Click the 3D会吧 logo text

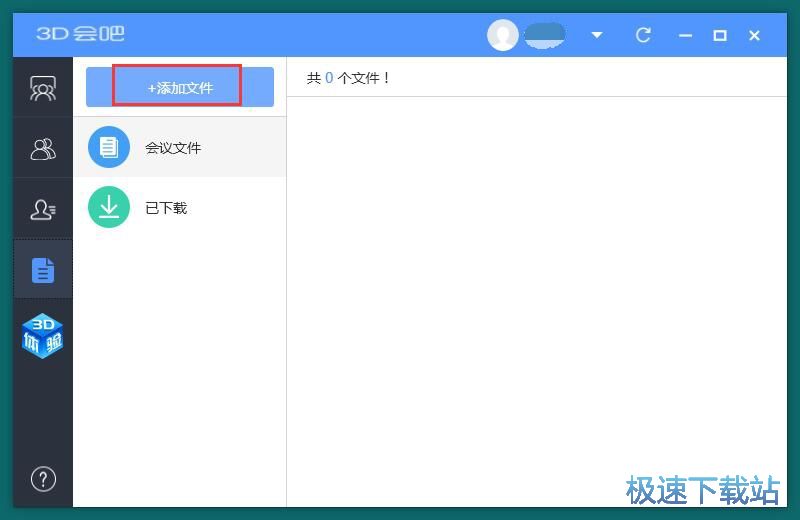[80, 34]
